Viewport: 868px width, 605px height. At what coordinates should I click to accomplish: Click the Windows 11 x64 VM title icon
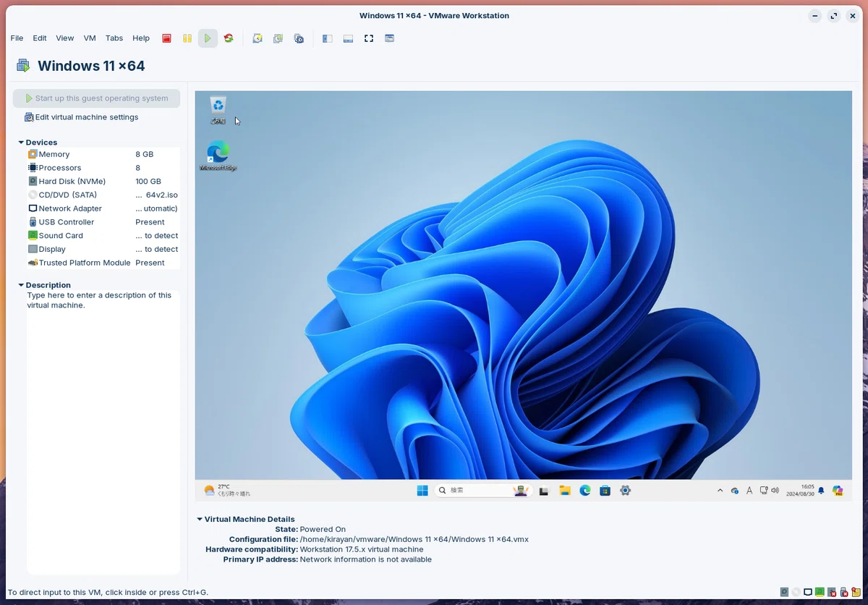(23, 66)
